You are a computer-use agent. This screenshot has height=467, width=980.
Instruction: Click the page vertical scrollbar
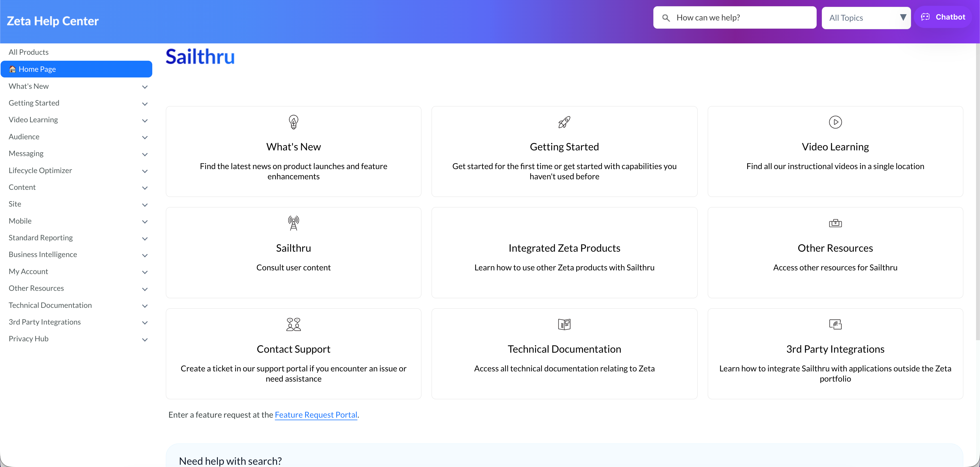pos(977,192)
